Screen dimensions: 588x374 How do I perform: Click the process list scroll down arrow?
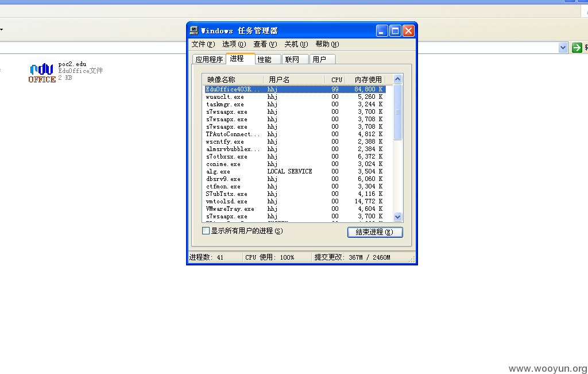(x=397, y=217)
